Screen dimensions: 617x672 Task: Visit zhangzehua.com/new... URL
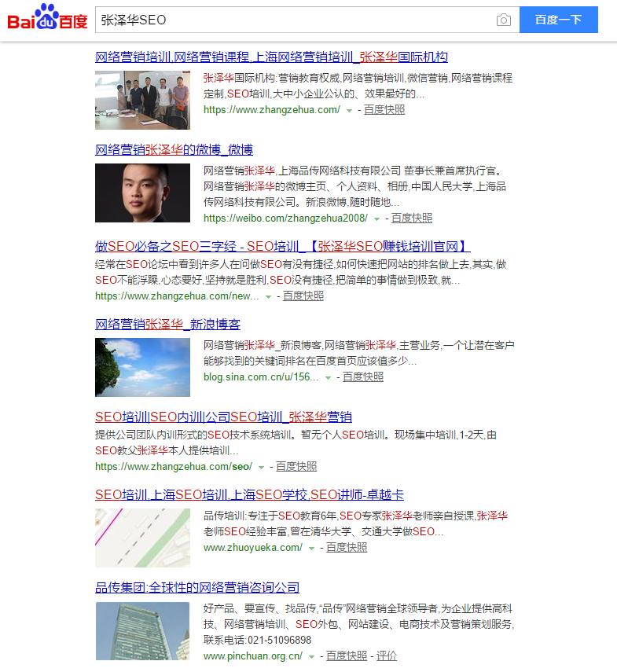coord(177,296)
